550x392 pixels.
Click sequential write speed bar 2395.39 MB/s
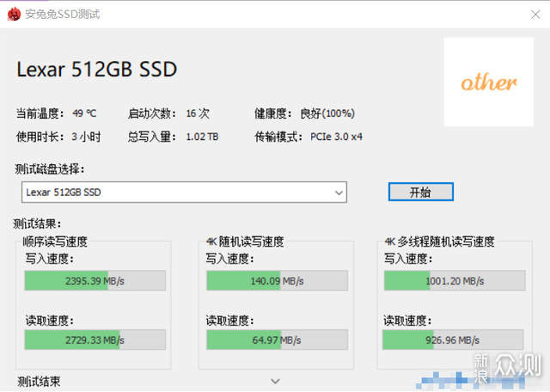(95, 281)
